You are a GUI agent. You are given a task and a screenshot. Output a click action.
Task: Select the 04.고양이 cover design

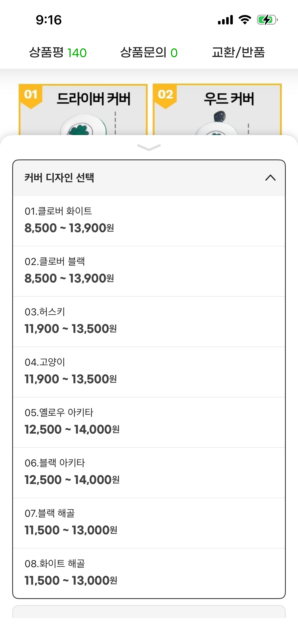(x=149, y=371)
